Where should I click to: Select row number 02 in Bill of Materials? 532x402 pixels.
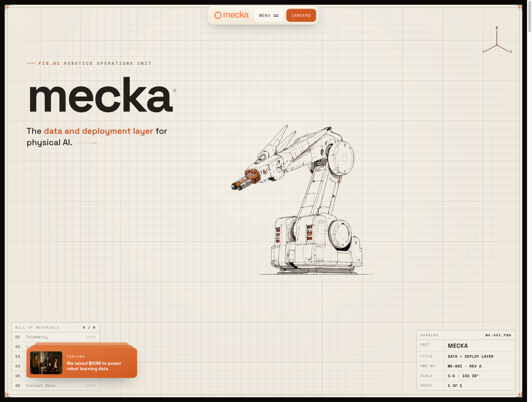coord(18,347)
